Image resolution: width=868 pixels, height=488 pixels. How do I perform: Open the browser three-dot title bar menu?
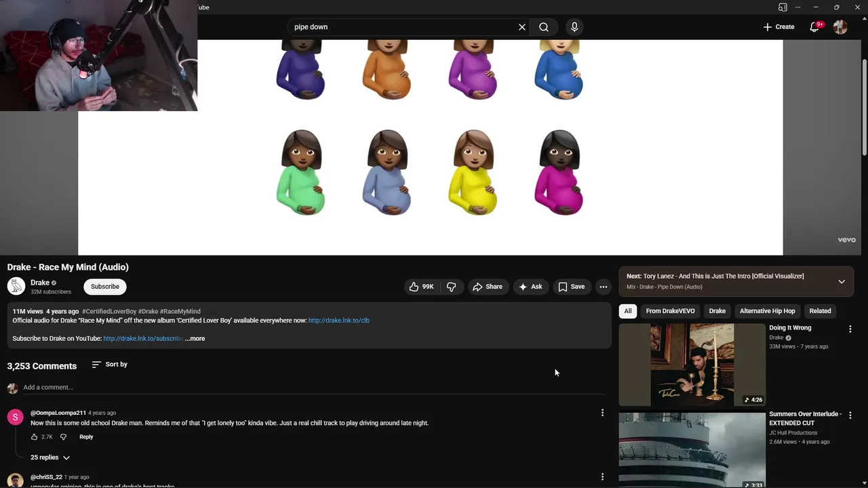pos(797,7)
